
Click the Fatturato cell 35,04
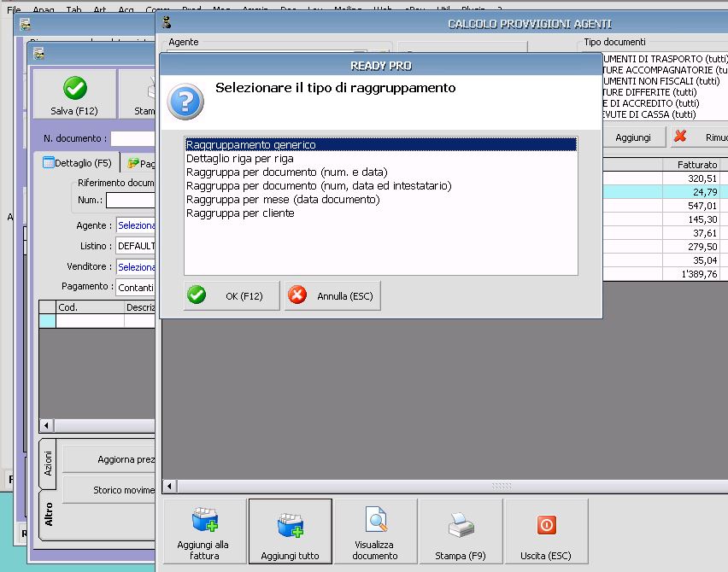click(691, 260)
